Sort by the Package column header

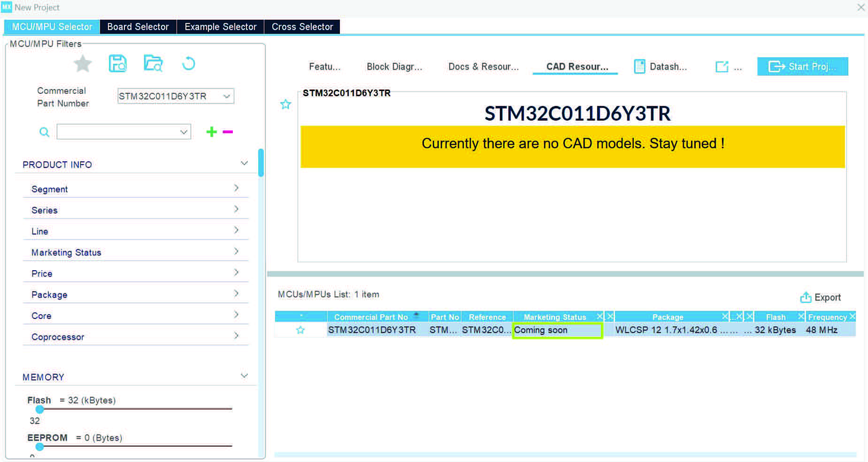coord(668,317)
